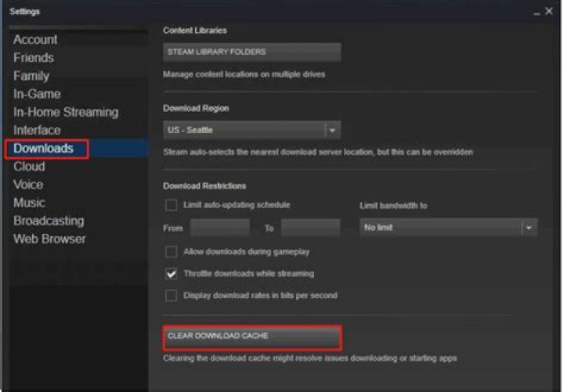Select the Music settings category
The image size is (564, 392).
tap(30, 203)
